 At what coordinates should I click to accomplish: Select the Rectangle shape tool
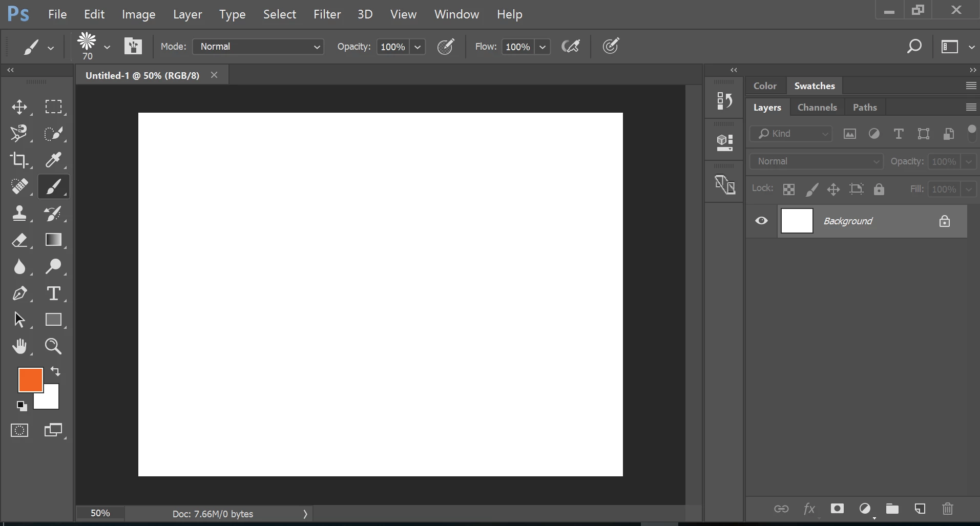(x=53, y=320)
